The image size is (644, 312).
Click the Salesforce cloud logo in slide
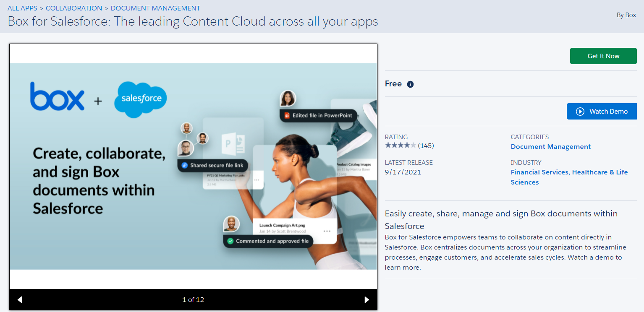[141, 99]
